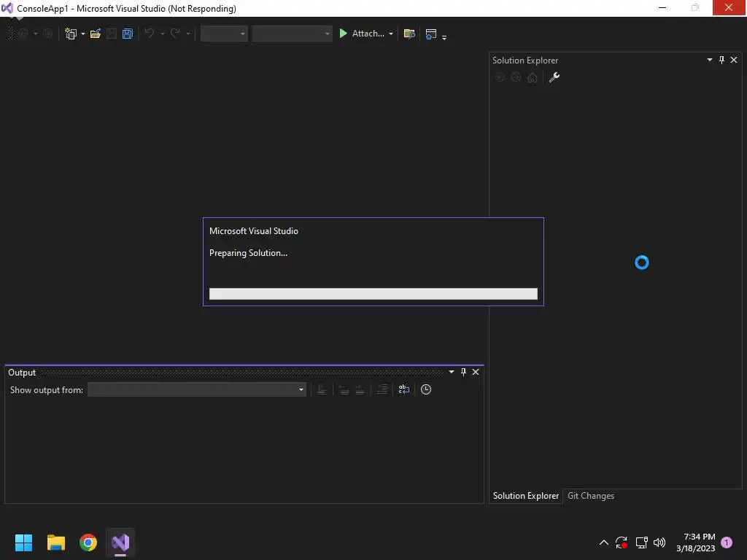The height and width of the screenshot is (560, 747).
Task: Click the Redo toolbar icon
Action: pos(175,34)
